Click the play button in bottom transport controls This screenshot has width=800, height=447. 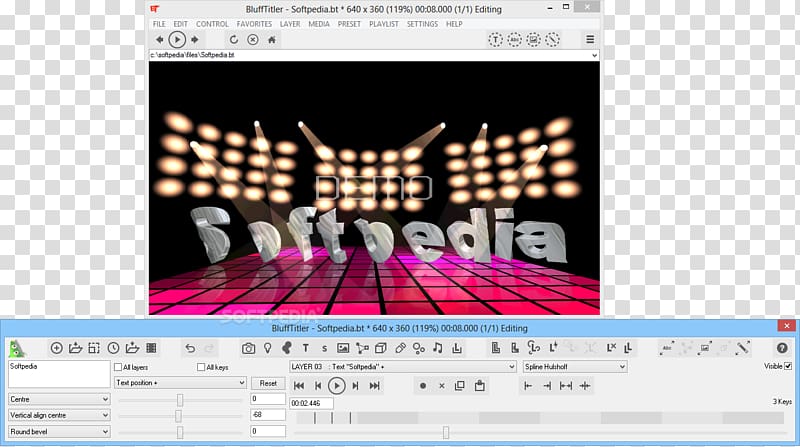[x=336, y=386]
